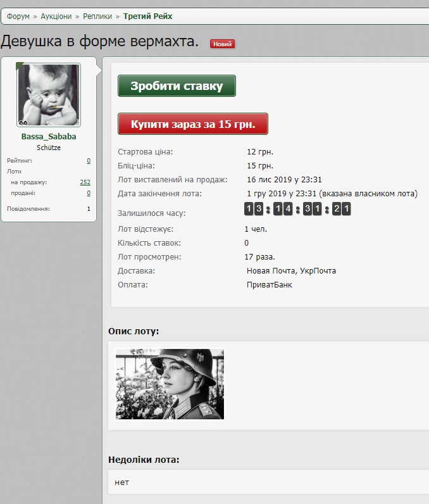Click the Зробити ставку button
Screen dimensions: 429x504
(x=177, y=86)
